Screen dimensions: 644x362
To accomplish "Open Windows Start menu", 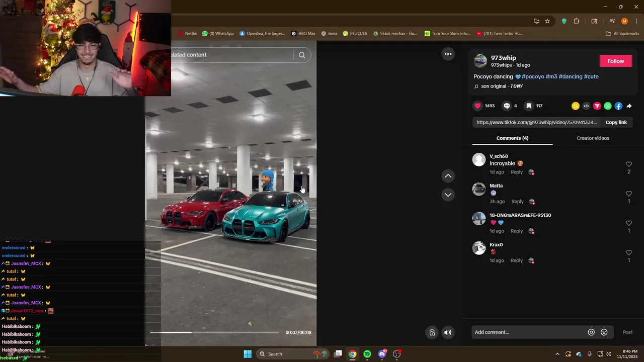I will [248, 354].
